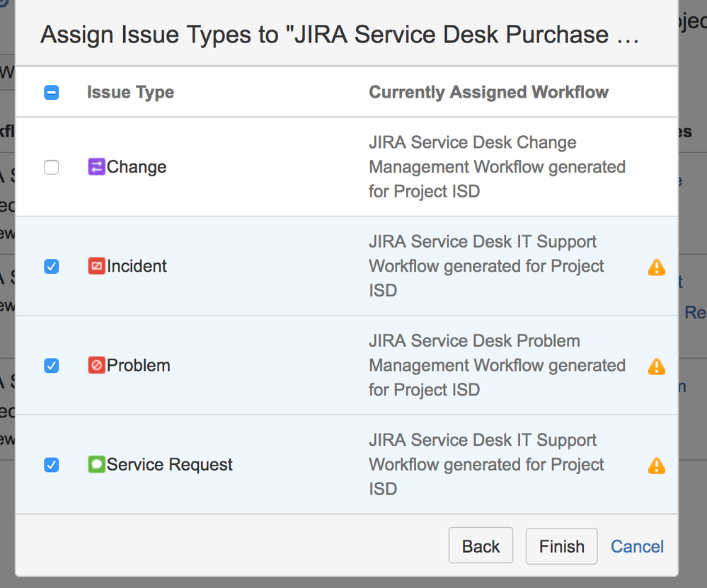Screen dimensions: 707x588
Task: Click the purple Change issue type icon
Action: (x=96, y=167)
